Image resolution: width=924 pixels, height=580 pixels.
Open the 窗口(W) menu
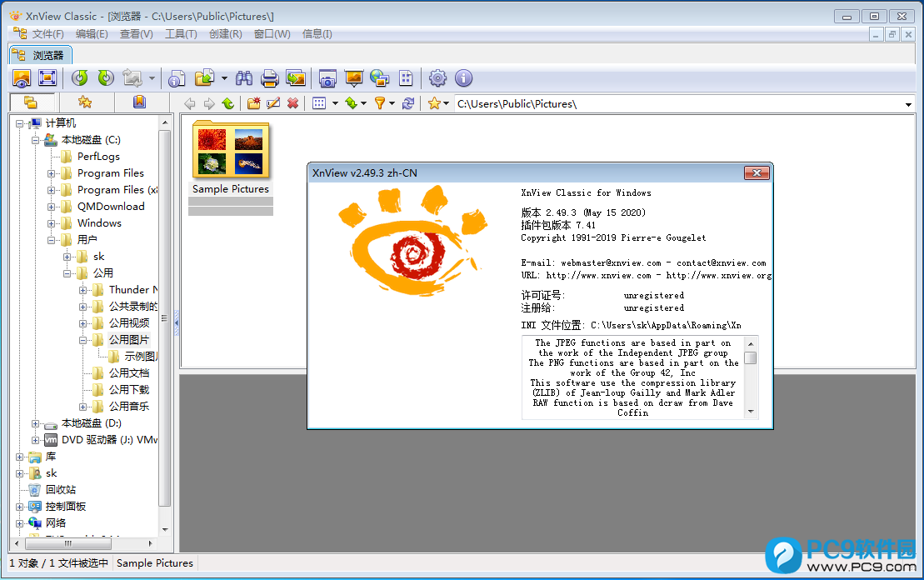272,34
